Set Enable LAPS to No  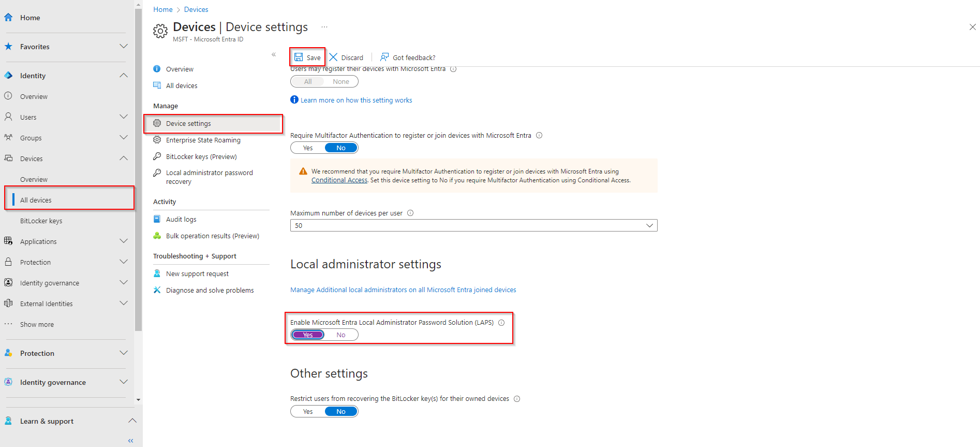(341, 335)
